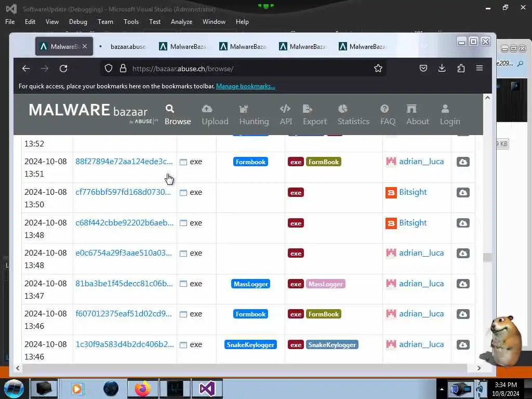532x399 pixels.
Task: Show hidden system tray icons
Action: coord(442,389)
